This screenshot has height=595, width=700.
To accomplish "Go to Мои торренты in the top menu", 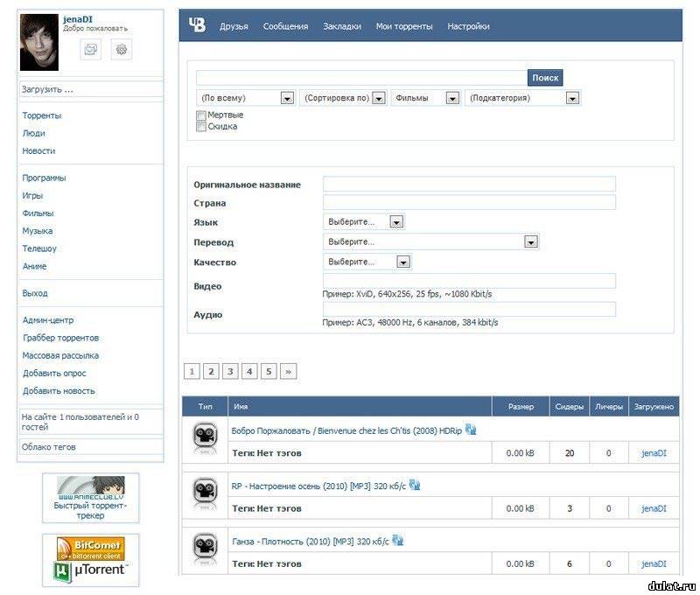I will tap(403, 26).
